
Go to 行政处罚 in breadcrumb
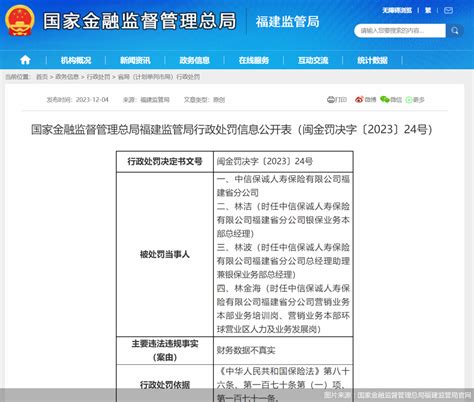98,77
